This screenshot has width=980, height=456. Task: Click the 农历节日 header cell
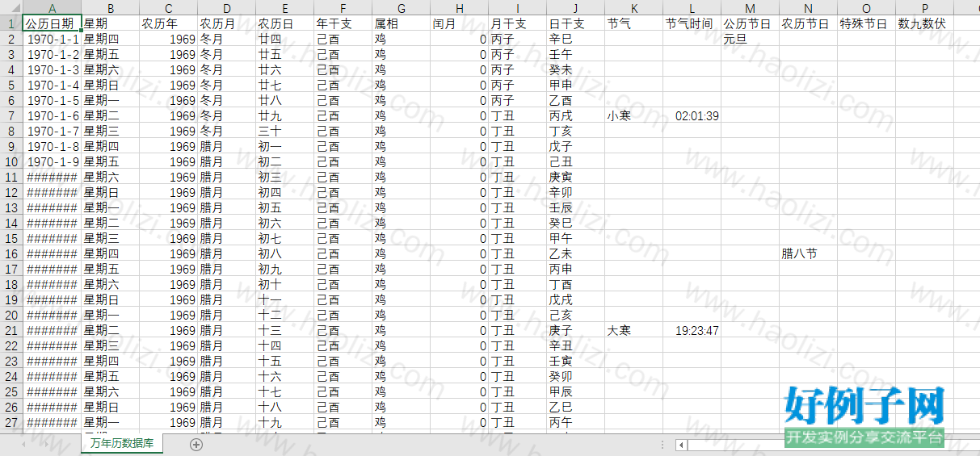point(809,23)
